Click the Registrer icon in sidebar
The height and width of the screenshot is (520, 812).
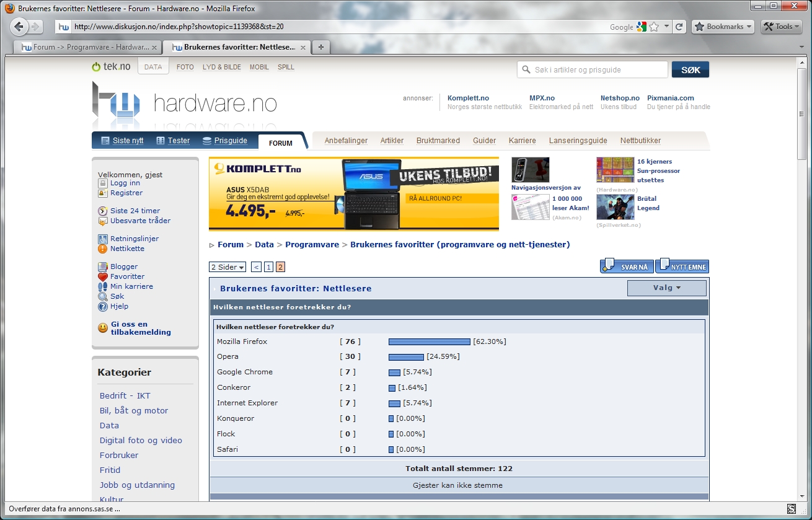(x=103, y=193)
